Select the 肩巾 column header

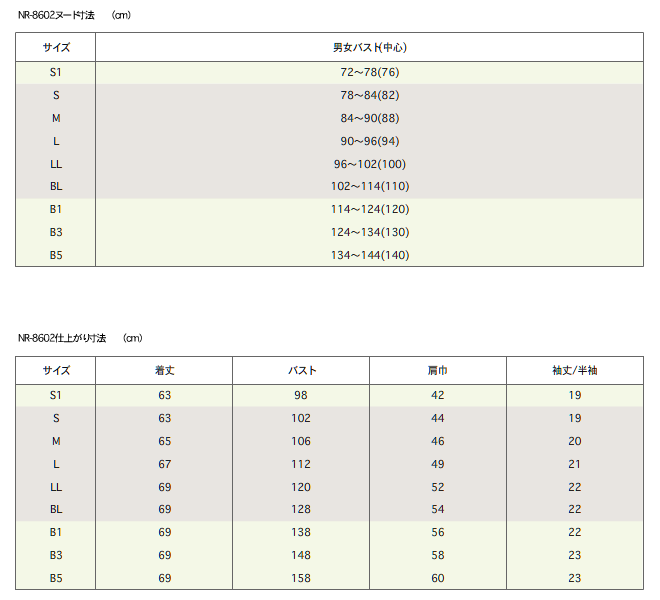tap(437, 371)
